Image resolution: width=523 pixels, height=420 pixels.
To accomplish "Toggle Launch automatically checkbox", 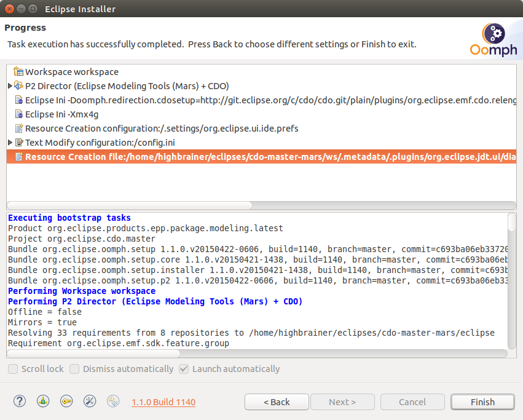I will pyautogui.click(x=184, y=369).
